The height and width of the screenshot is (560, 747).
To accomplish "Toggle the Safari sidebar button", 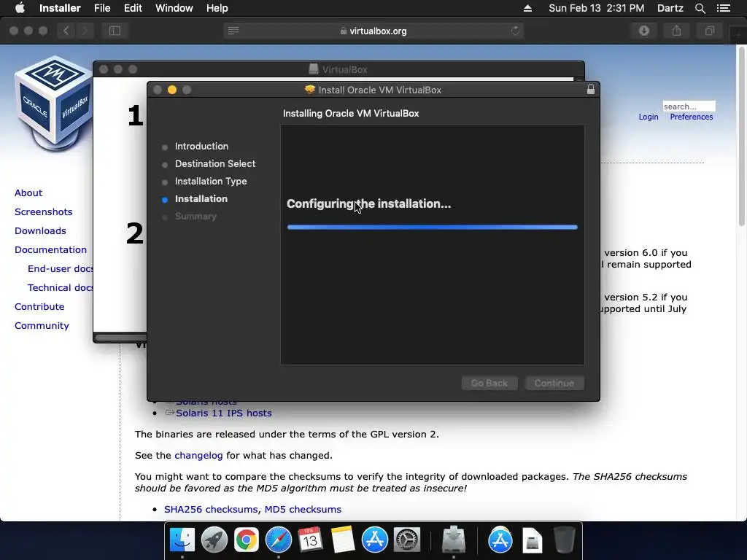I will point(115,31).
